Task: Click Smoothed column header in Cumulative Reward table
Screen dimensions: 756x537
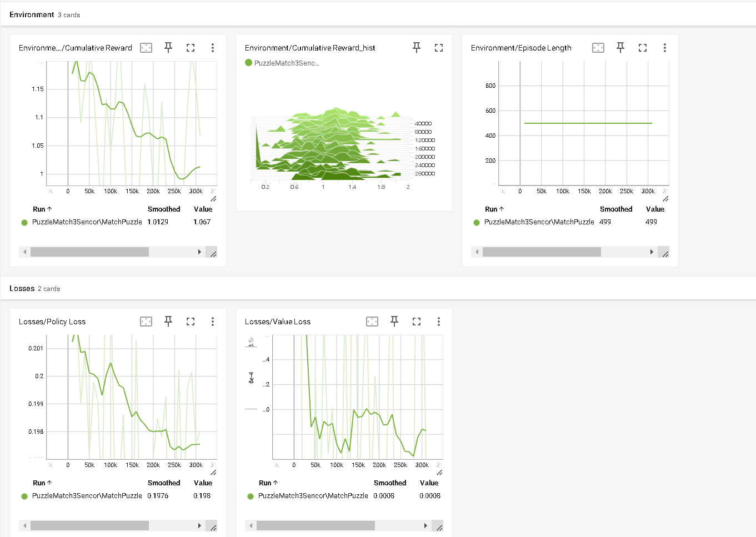Action: (x=164, y=209)
